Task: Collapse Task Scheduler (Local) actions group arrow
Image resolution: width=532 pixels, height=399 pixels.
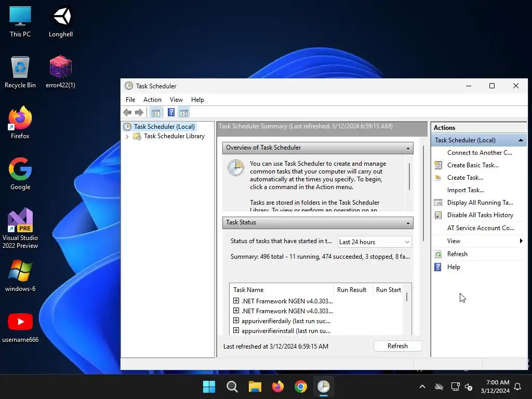Action: click(521, 140)
